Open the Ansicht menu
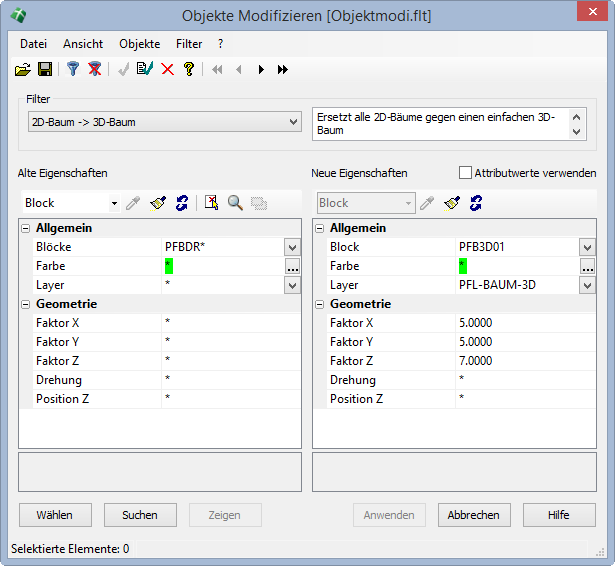This screenshot has width=615, height=566. (83, 44)
